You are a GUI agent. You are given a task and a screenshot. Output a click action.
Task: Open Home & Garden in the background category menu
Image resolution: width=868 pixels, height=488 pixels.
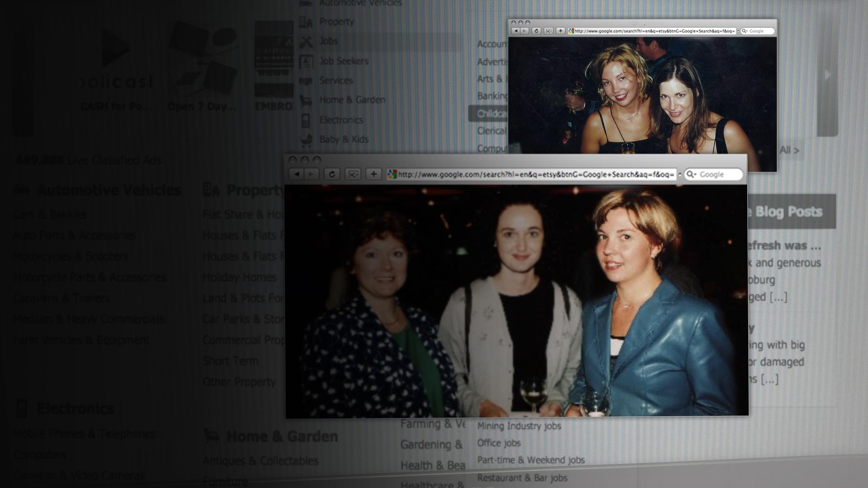point(352,99)
